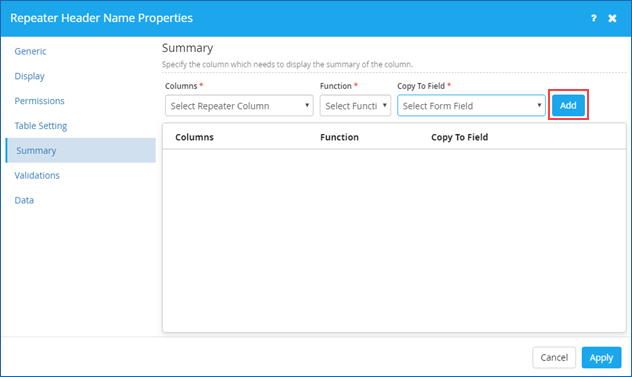
Task: Click the Columns label above the dropdown
Action: point(181,86)
